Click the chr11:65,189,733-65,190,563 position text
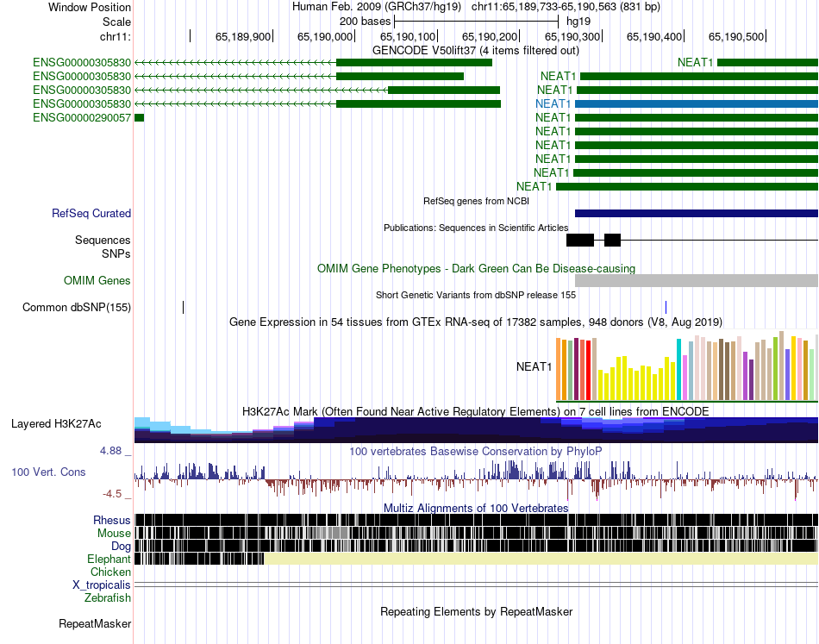This screenshot has height=644, width=819. [x=566, y=7]
